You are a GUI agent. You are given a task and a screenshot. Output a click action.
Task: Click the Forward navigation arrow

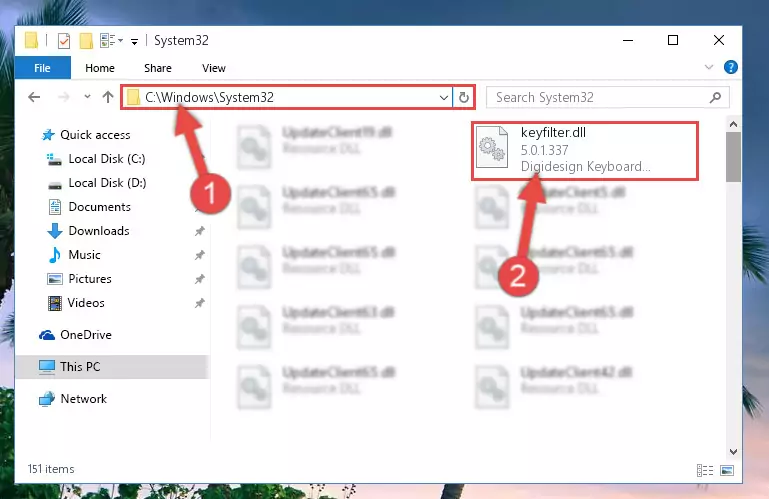tap(64, 97)
